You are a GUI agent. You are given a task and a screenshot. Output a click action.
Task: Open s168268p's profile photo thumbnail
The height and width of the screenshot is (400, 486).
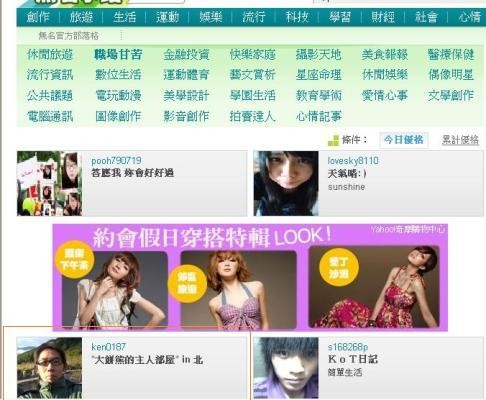point(286,368)
